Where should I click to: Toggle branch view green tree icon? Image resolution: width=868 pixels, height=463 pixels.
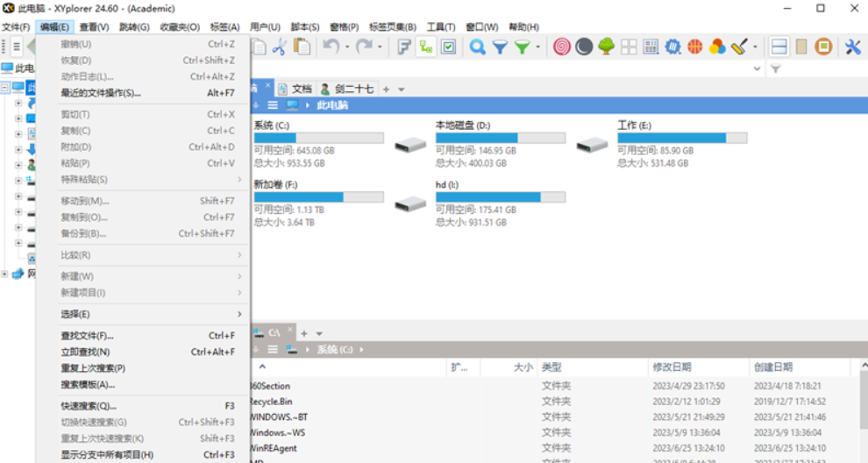[x=426, y=47]
